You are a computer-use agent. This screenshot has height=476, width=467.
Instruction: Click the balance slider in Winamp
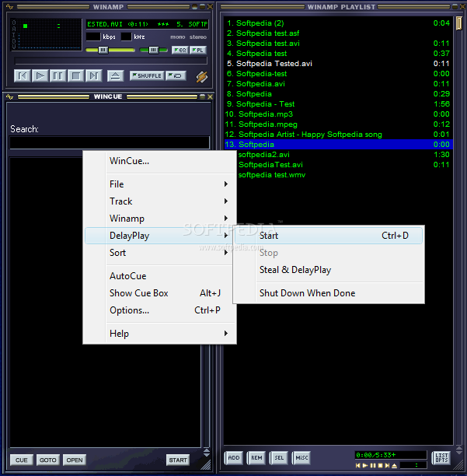[153, 50]
